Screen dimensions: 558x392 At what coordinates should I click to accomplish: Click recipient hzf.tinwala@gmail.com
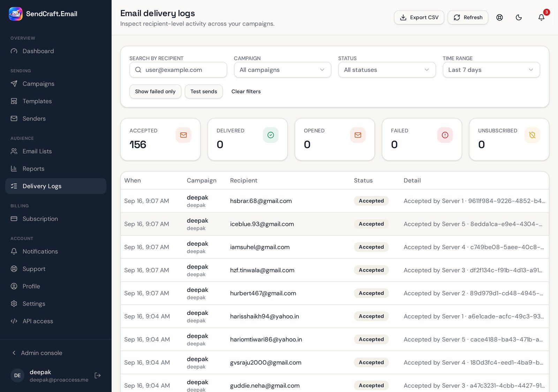262,270
